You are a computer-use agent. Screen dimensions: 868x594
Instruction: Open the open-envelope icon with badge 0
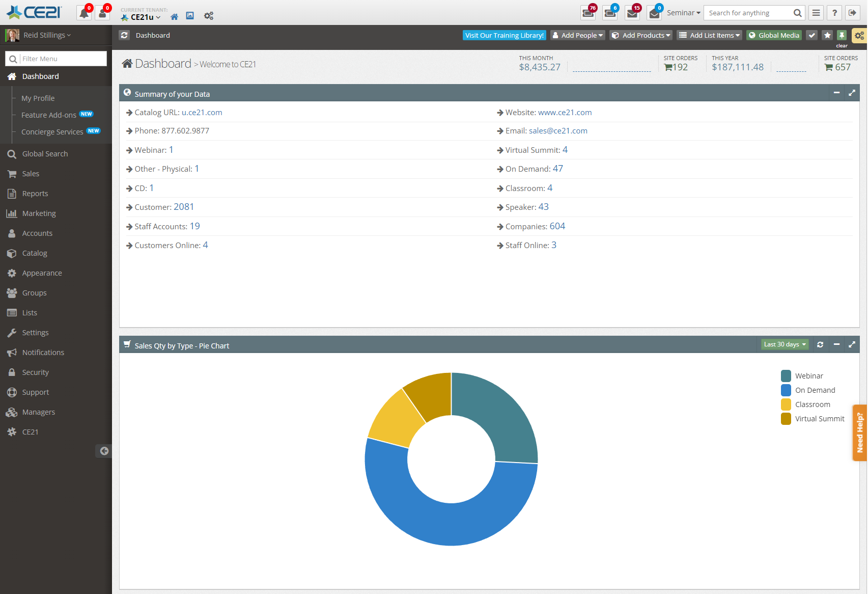coord(654,13)
